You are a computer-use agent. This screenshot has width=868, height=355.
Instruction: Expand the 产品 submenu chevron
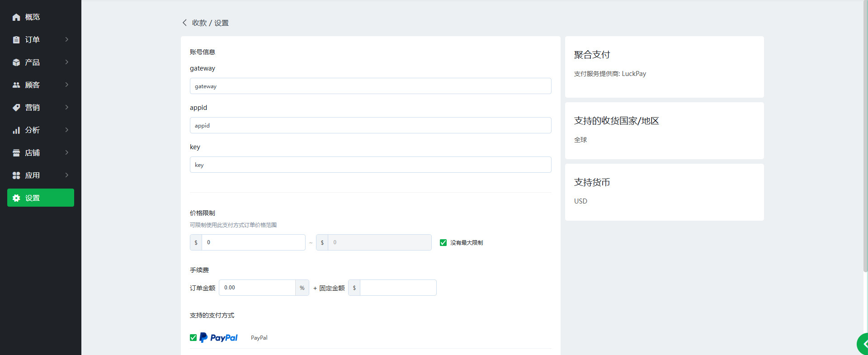coord(67,62)
